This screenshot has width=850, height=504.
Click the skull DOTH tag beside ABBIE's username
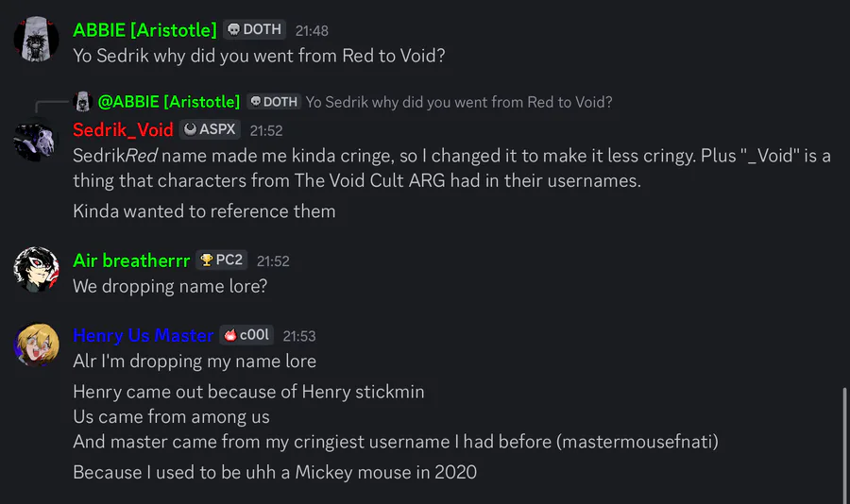255,30
